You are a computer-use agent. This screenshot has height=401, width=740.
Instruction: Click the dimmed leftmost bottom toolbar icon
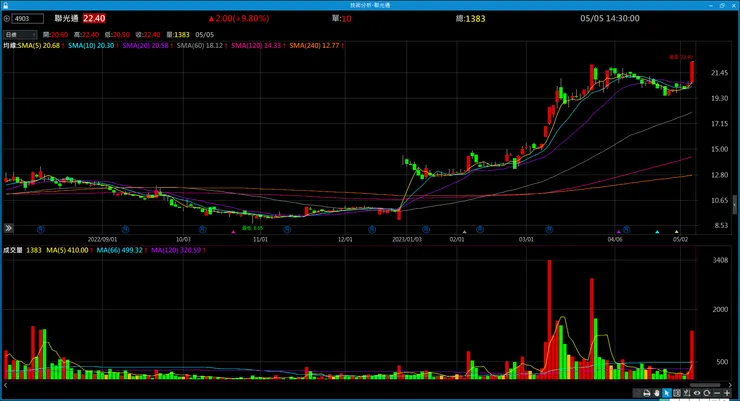(x=637, y=393)
